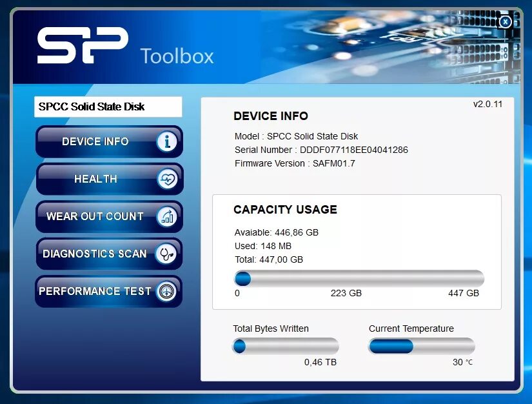Click the Toolbox title text
Viewport: 532px width, 404px height.
point(177,56)
